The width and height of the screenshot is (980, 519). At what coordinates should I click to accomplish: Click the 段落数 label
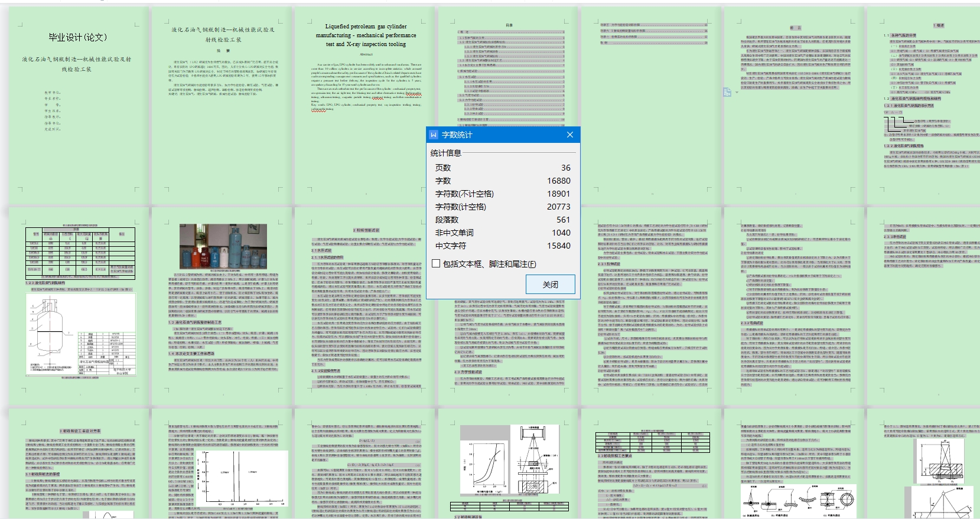(x=447, y=220)
